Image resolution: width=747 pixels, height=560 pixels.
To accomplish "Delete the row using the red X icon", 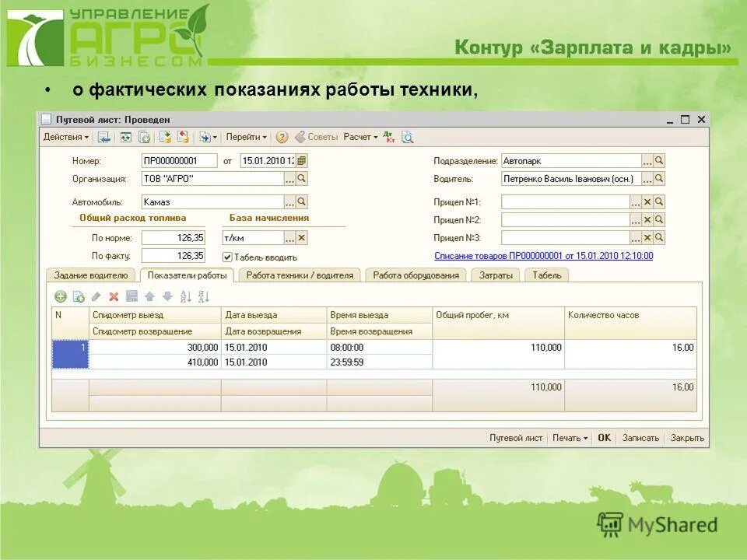I will tap(112, 296).
